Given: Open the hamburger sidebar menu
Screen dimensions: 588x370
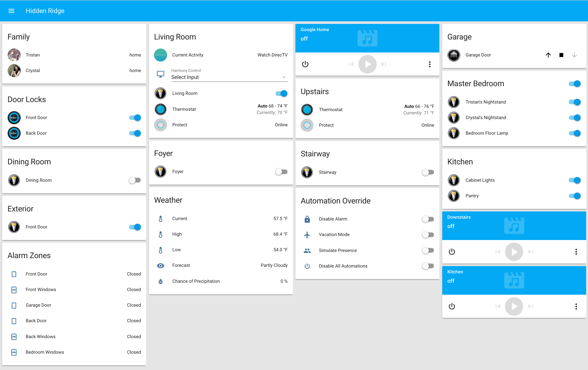Looking at the screenshot, I should tap(11, 11).
